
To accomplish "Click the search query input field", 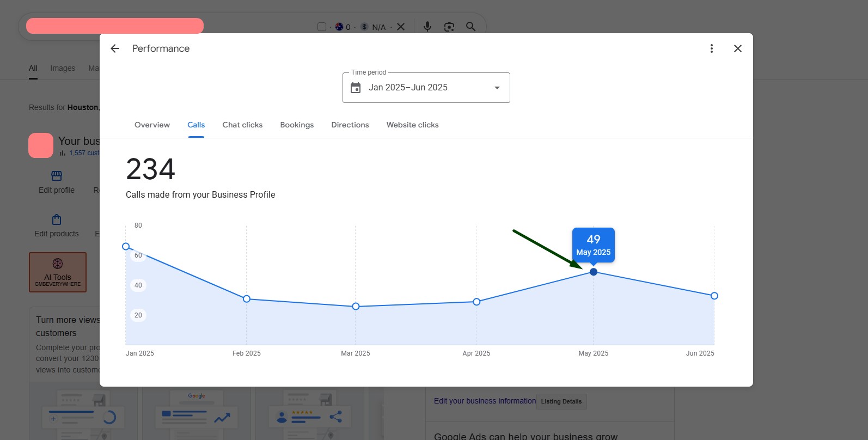I will click(x=115, y=26).
